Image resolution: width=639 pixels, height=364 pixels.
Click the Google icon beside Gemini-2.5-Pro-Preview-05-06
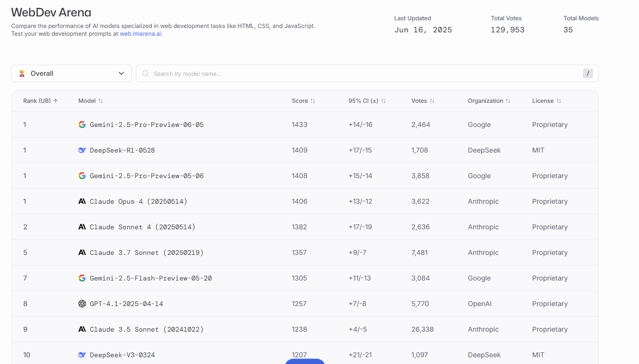82,176
